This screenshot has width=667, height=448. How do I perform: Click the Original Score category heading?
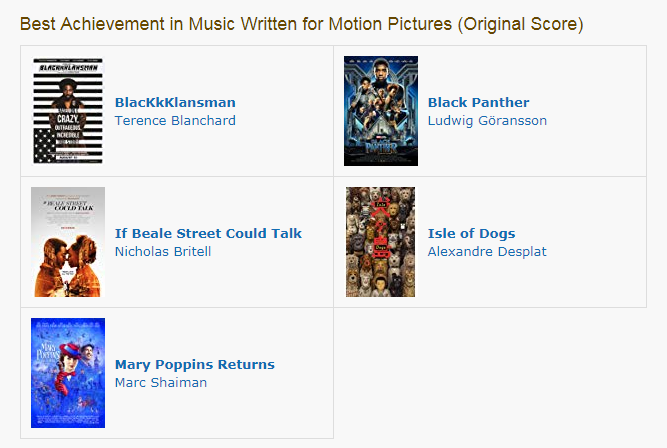[302, 24]
